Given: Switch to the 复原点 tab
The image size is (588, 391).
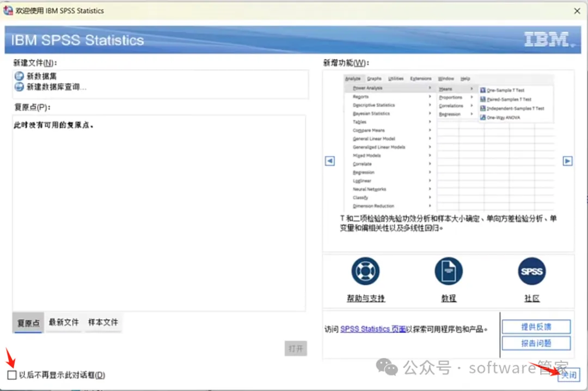Looking at the screenshot, I should (x=28, y=323).
